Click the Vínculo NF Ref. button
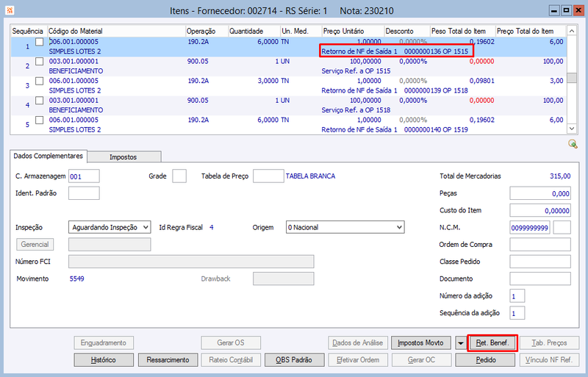588x377 pixels. click(549, 360)
